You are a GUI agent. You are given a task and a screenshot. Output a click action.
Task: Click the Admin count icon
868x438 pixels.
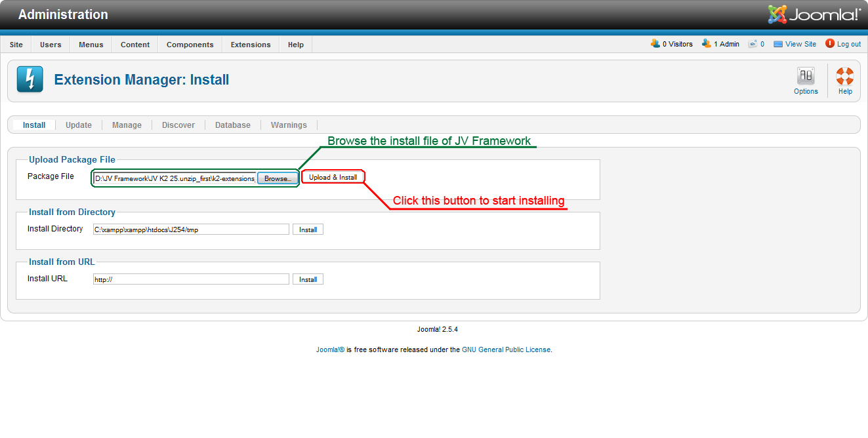coord(706,44)
